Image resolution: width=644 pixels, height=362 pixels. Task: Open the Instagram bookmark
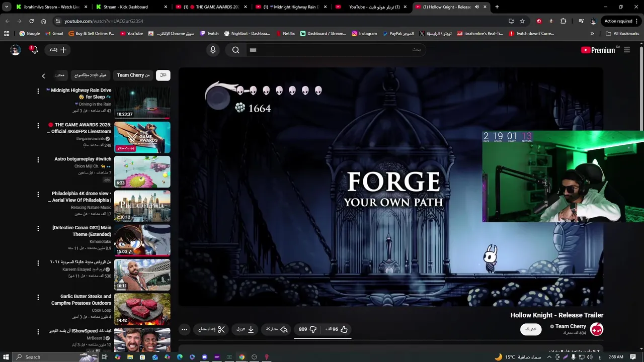[364, 34]
